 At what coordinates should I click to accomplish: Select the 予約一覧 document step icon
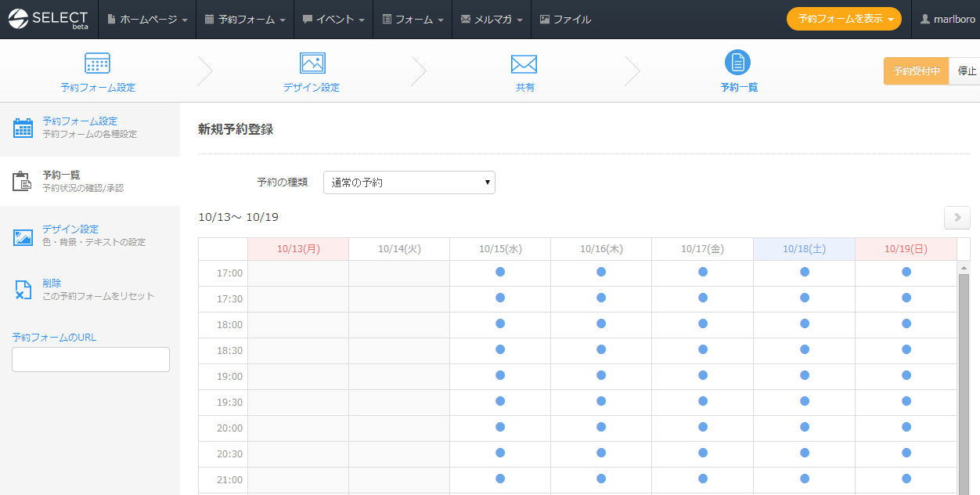pos(737,61)
